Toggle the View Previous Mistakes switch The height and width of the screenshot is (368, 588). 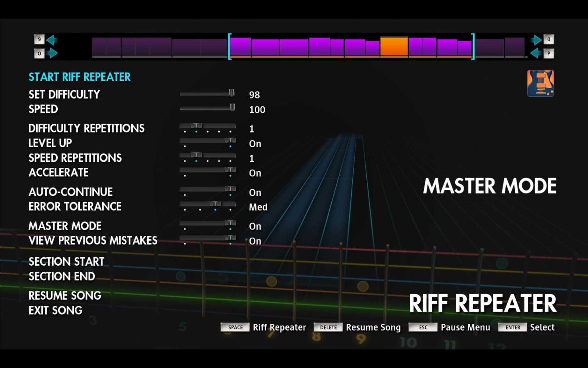[x=208, y=240]
